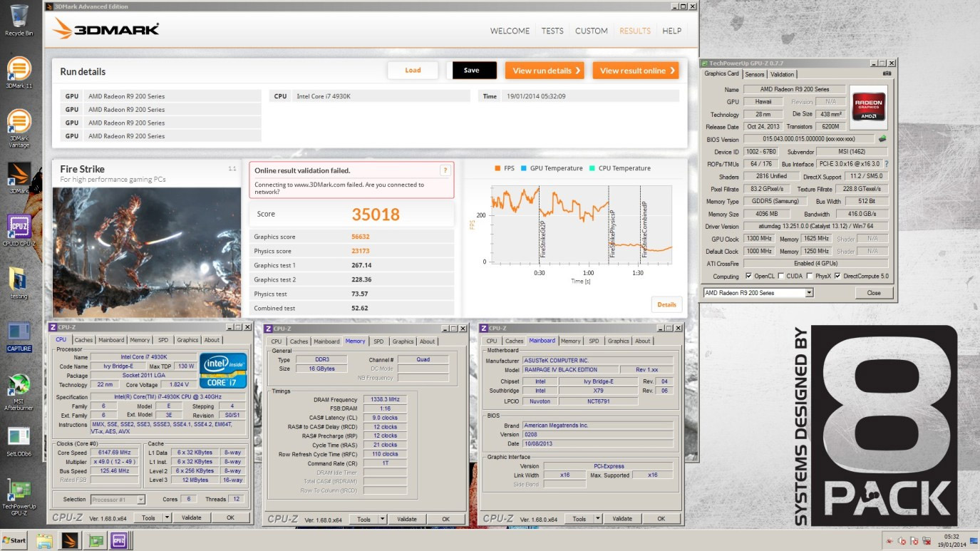Switch to the CUSTOM tab in 3DMark

(x=592, y=31)
